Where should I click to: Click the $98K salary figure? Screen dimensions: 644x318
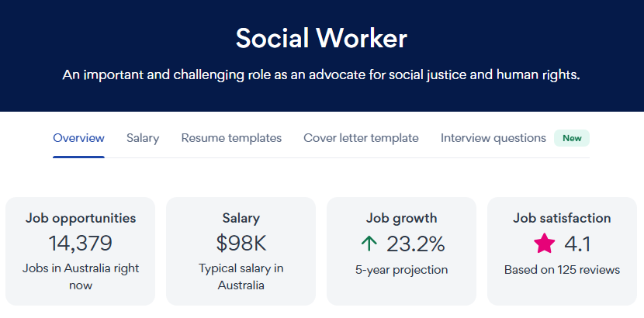[x=241, y=244]
